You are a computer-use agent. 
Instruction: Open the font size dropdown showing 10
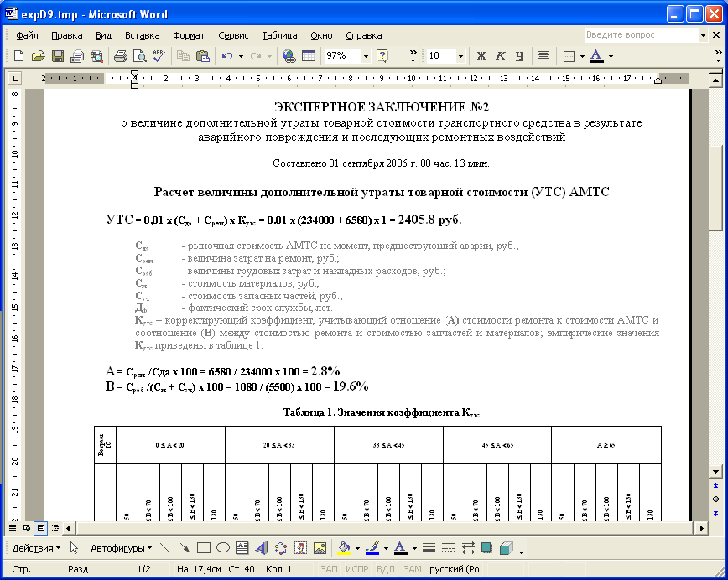click(x=460, y=56)
